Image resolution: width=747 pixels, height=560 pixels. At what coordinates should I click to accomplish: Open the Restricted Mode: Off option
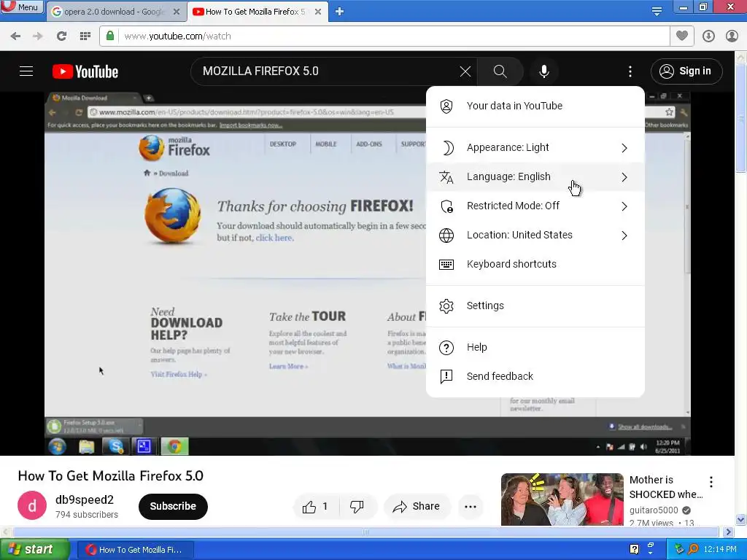tap(535, 206)
